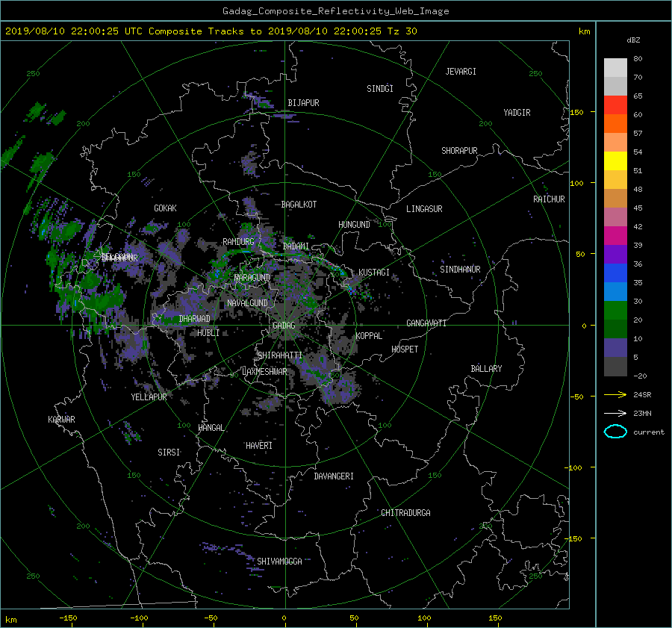Screen dimensions: 672x628
Task: Pick the magenta 39-42 dBZ color swatch
Action: pyautogui.click(x=615, y=235)
